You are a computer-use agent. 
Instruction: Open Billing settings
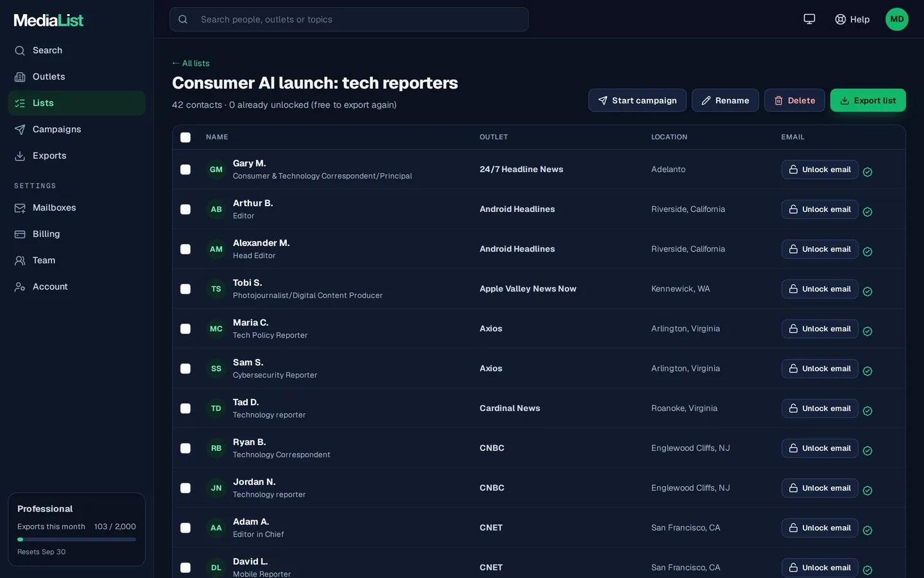click(76, 234)
